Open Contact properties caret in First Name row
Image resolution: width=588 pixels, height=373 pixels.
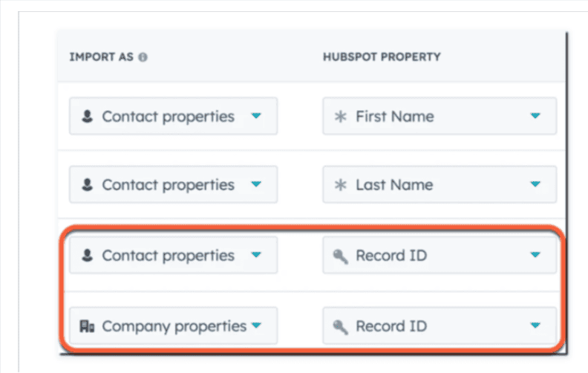(x=256, y=116)
